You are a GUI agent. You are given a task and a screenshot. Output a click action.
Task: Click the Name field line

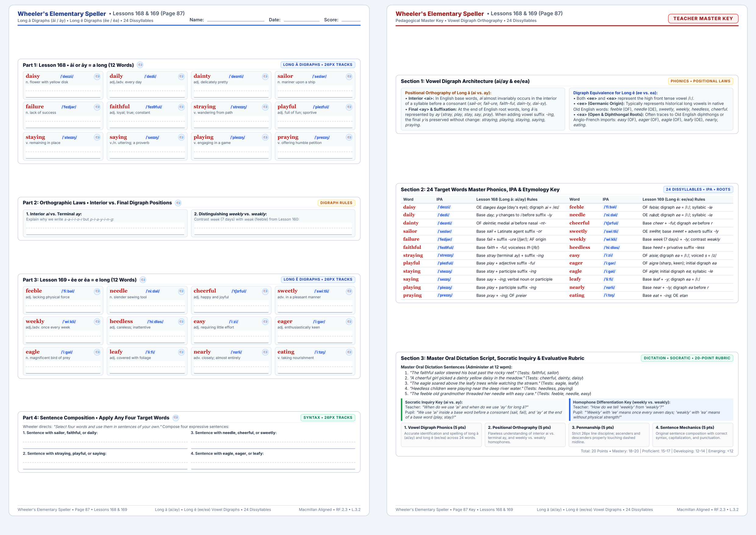tap(236, 20)
